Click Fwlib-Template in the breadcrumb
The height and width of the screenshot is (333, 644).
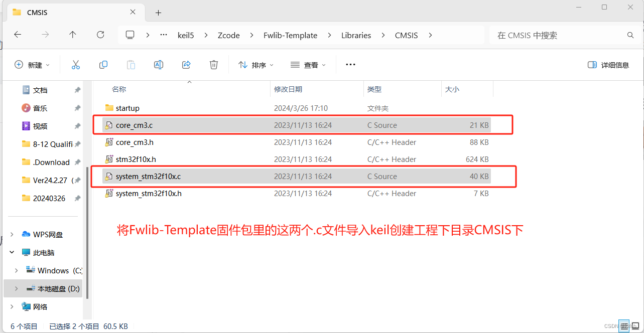[x=291, y=35]
